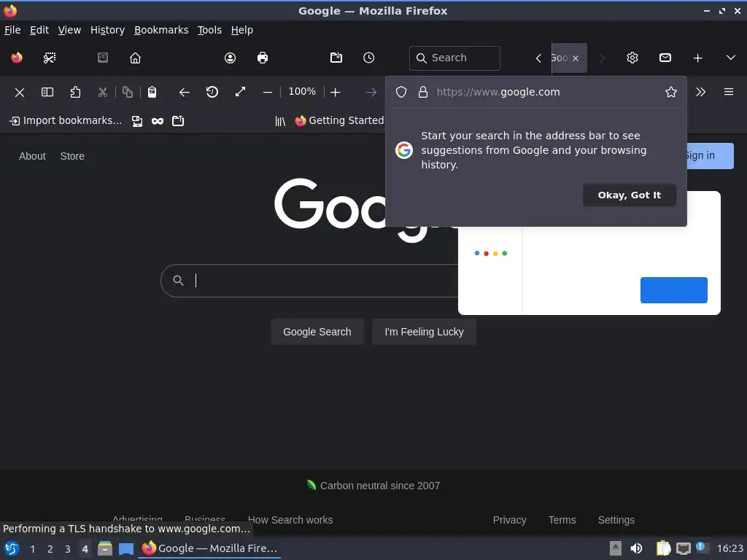Open the file manager icon in taskbar
Image resolution: width=747 pixels, height=560 pixels.
tap(105, 548)
